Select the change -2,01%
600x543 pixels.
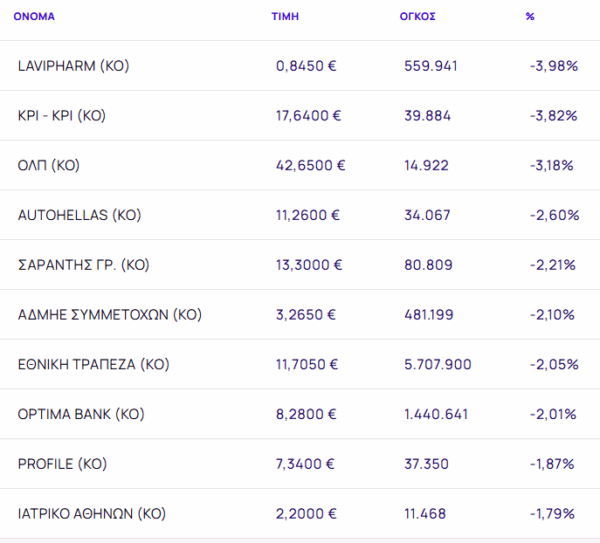click(553, 414)
